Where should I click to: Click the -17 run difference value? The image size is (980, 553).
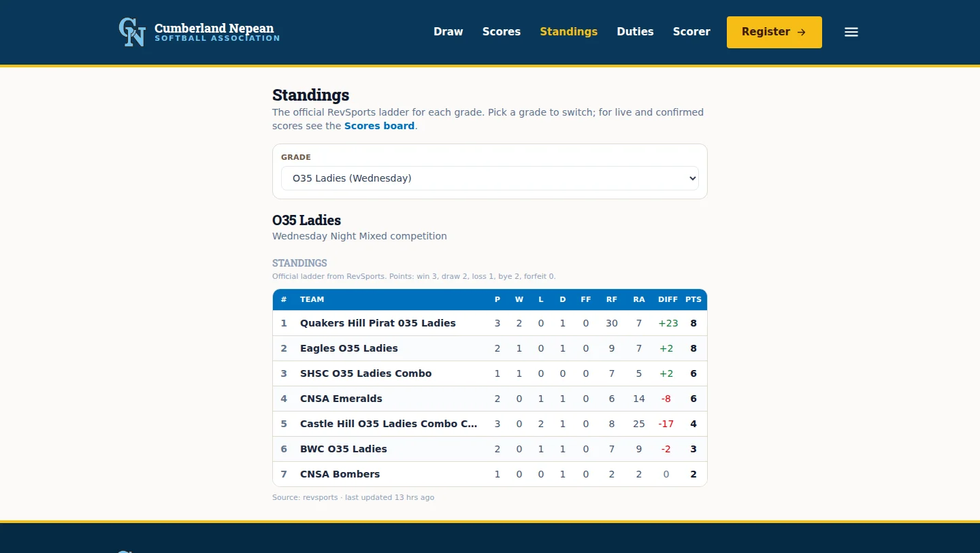tap(666, 424)
